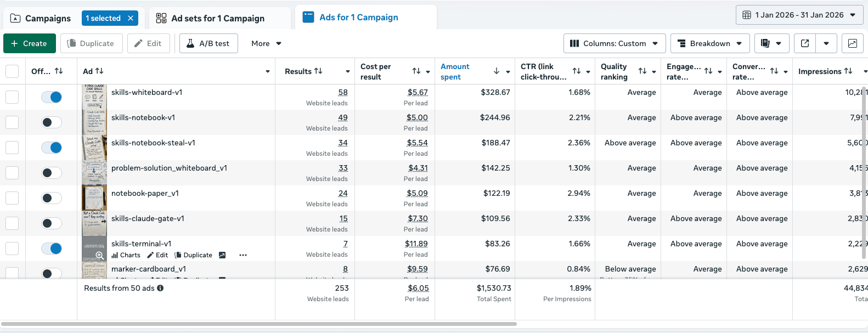Image resolution: width=868 pixels, height=333 pixels.
Task: Click cost per result $5.00
Action: coord(417,117)
